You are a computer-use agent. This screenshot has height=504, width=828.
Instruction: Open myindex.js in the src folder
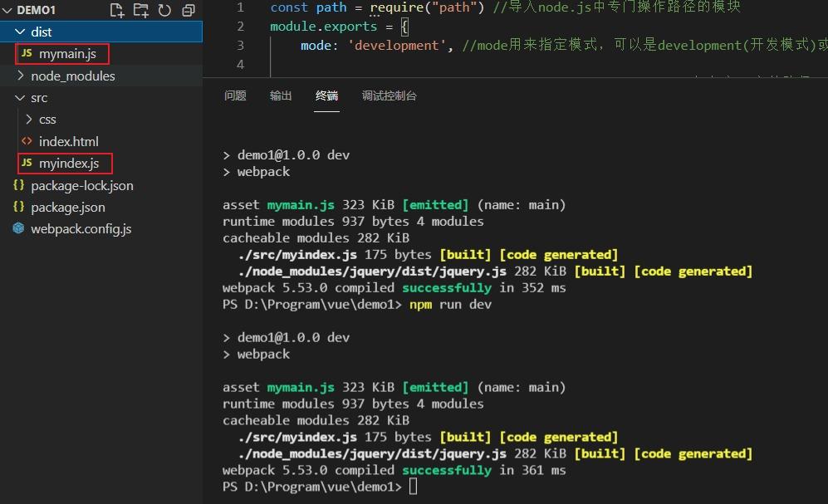[69, 163]
